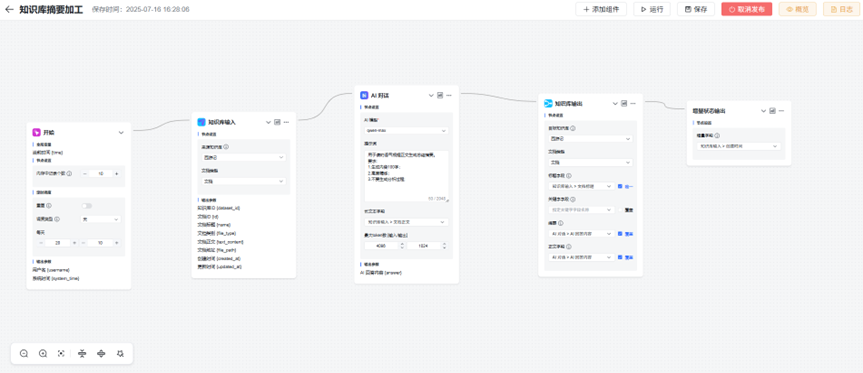Click the 知识库输出 node's icon
863x373 pixels.
pos(548,103)
